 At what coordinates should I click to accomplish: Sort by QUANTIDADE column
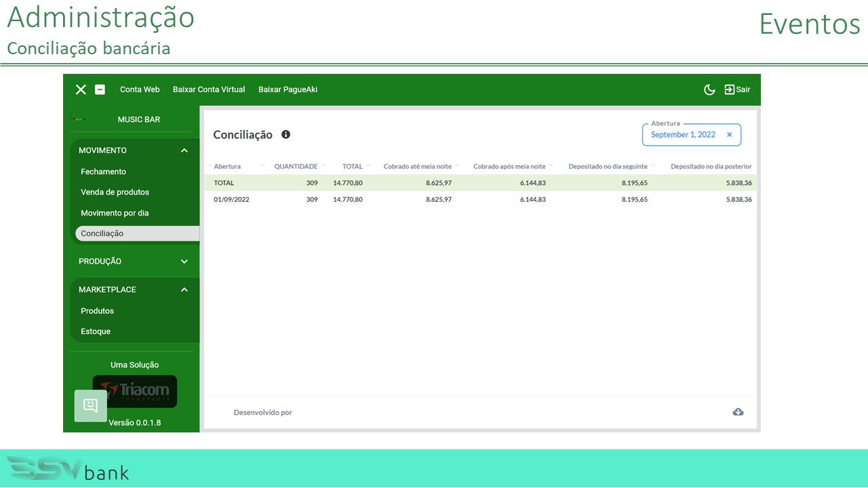(296, 166)
